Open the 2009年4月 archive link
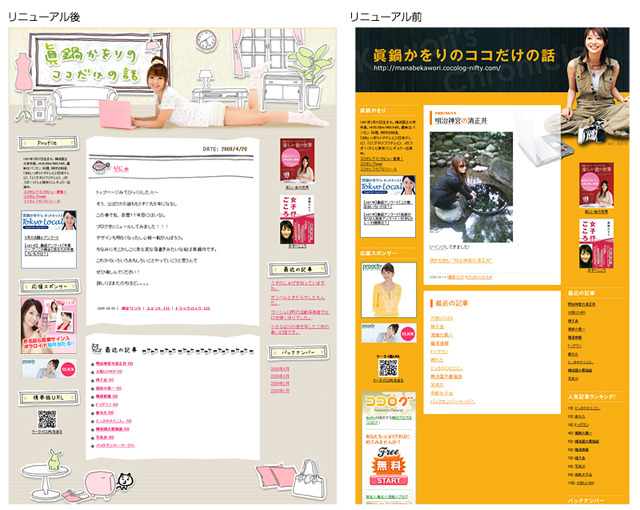The height and width of the screenshot is (510, 640). pyautogui.click(x=280, y=369)
